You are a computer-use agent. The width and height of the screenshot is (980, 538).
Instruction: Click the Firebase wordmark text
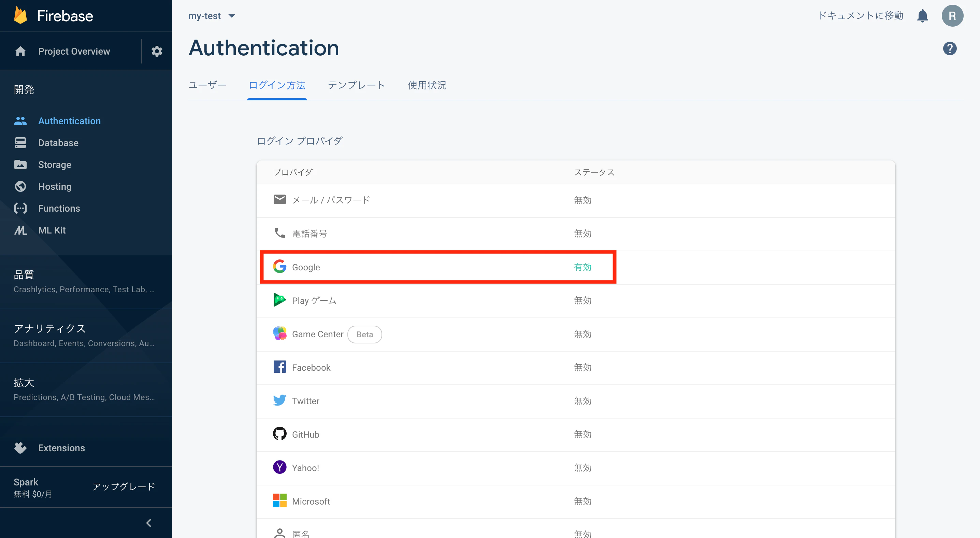pos(65,16)
